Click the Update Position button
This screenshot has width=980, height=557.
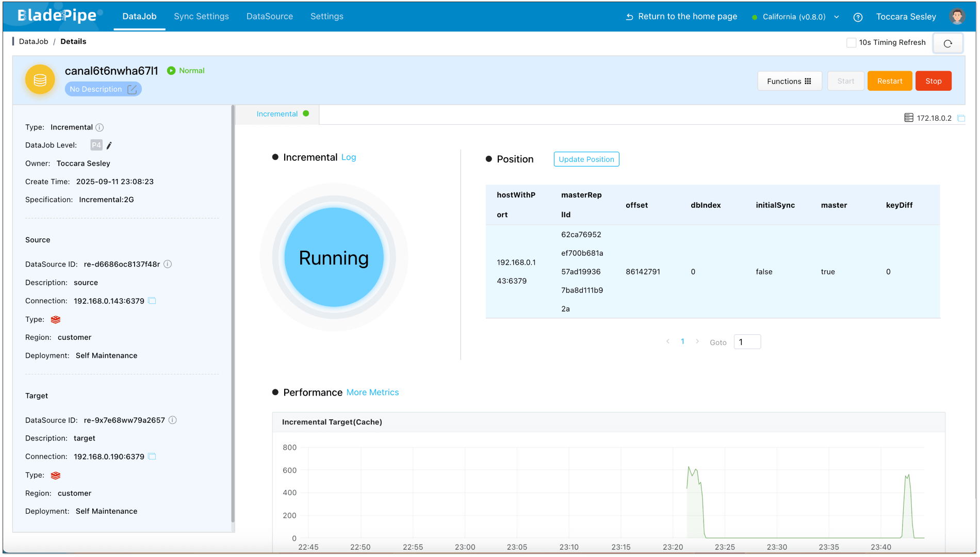pyautogui.click(x=586, y=159)
